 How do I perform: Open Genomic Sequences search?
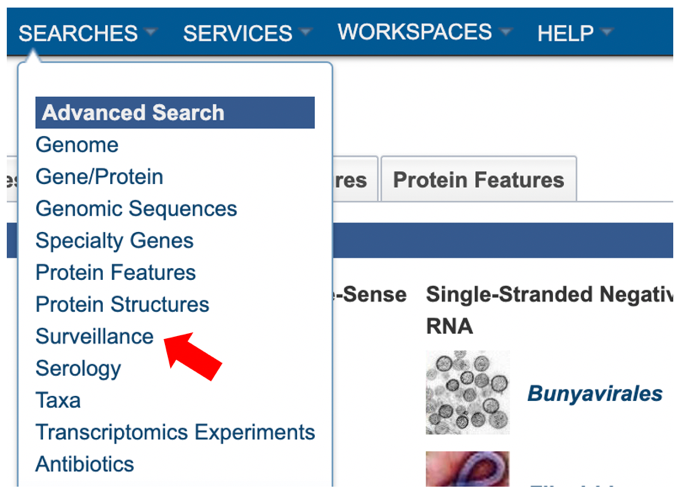[x=136, y=209]
